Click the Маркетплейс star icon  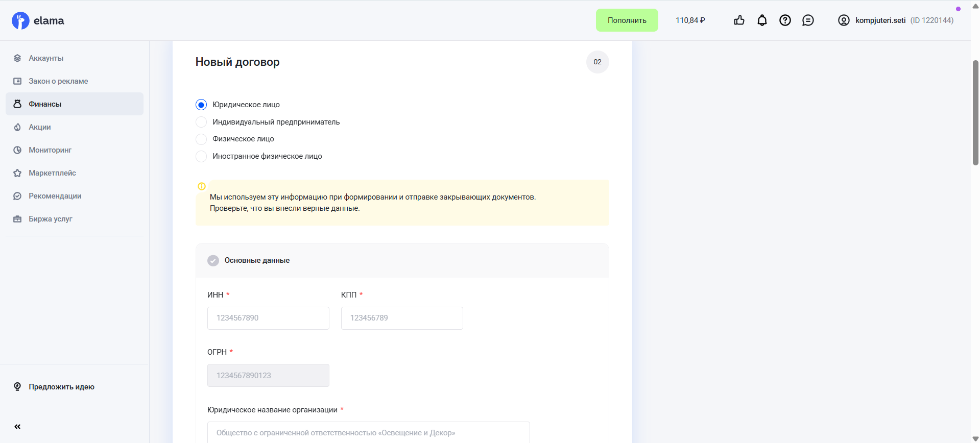[17, 173]
